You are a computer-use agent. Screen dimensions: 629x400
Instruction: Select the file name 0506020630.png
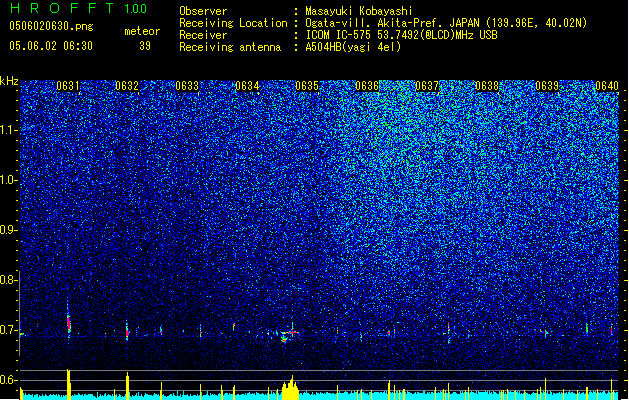(x=51, y=26)
